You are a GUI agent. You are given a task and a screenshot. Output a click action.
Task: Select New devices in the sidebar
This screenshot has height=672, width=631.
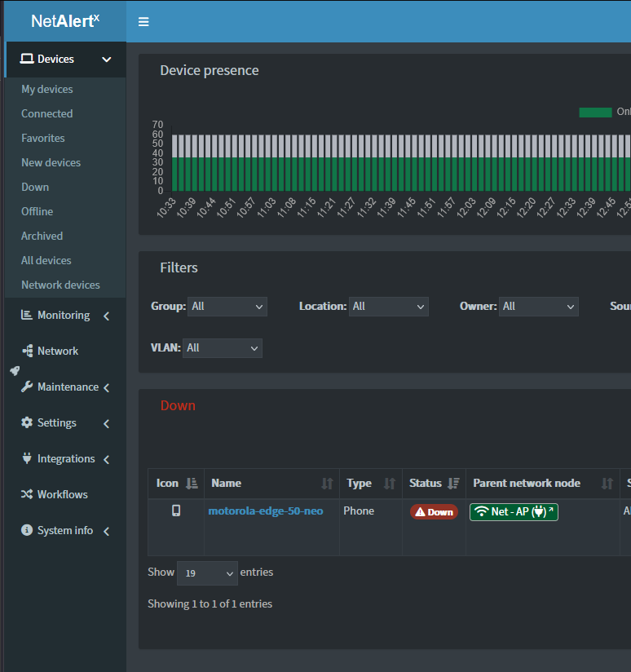(x=51, y=163)
